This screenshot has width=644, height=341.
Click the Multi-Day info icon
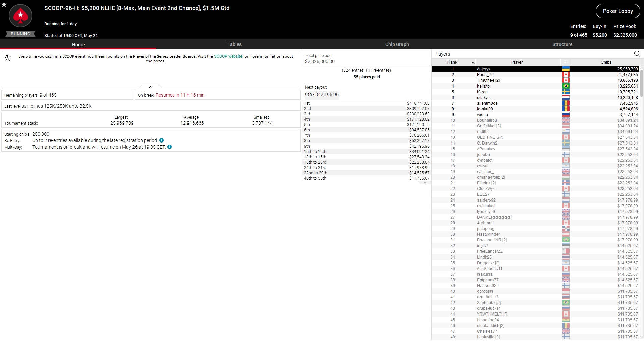(170, 147)
